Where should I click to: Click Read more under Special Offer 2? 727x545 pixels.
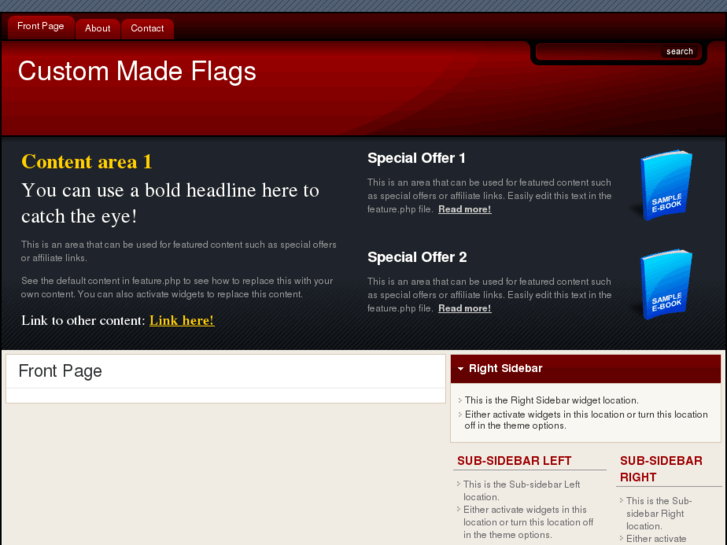(x=465, y=308)
